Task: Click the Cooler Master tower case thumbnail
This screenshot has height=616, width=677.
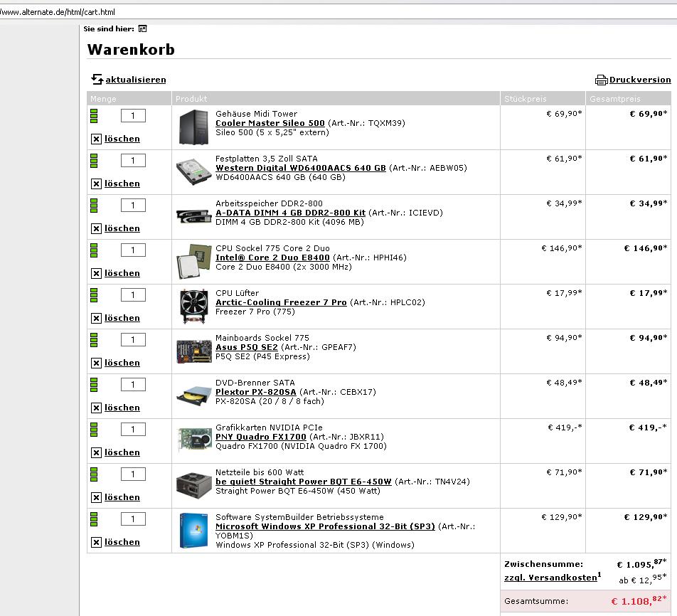Action: click(x=194, y=127)
